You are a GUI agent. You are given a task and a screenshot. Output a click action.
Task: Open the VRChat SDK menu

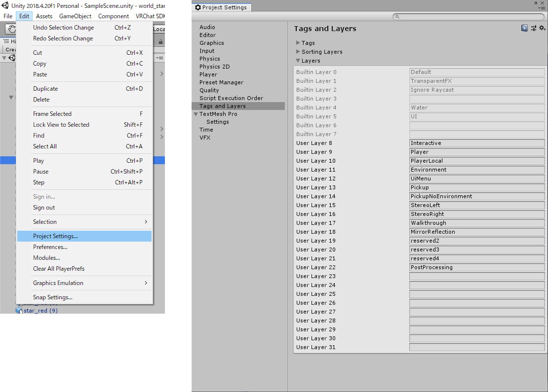(150, 16)
